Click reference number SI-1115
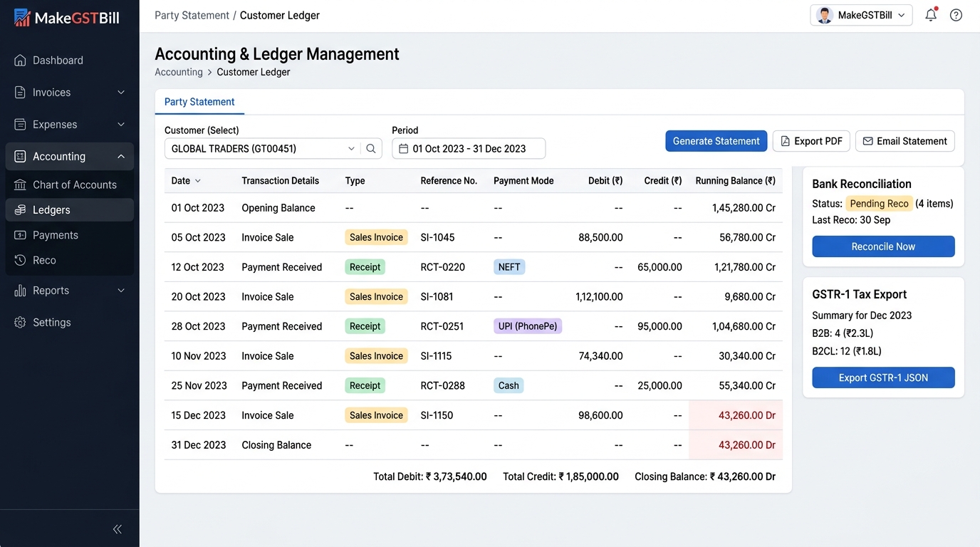Viewport: 980px width, 547px height. point(436,356)
